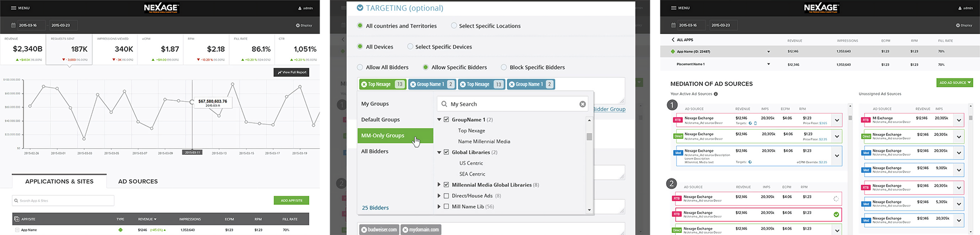Uncheck the GroupName 1 checkbox

[x=446, y=120]
